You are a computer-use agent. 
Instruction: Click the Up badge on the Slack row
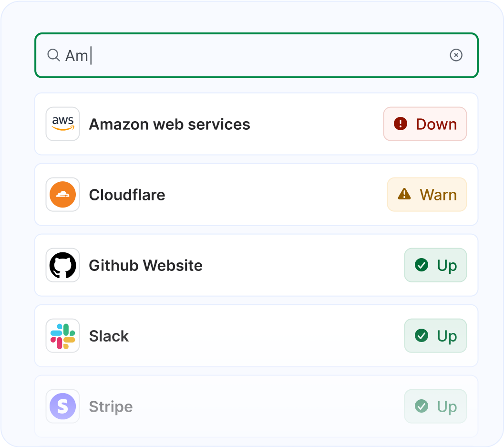pos(435,335)
